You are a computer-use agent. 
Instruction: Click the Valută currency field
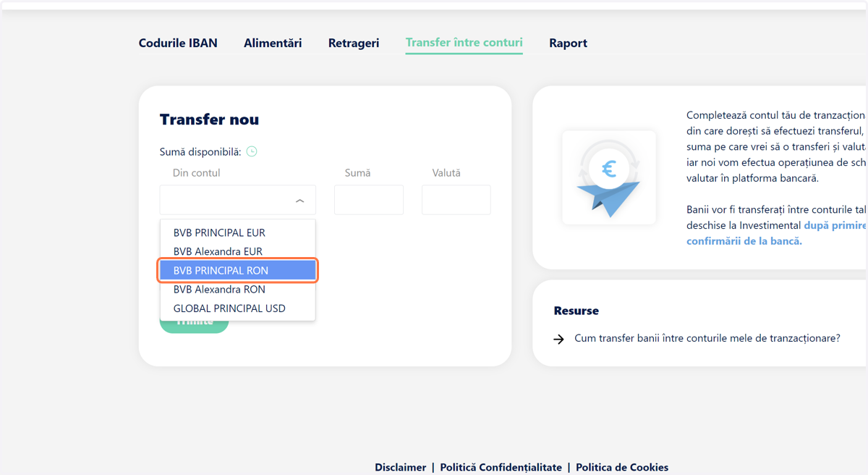(x=456, y=200)
